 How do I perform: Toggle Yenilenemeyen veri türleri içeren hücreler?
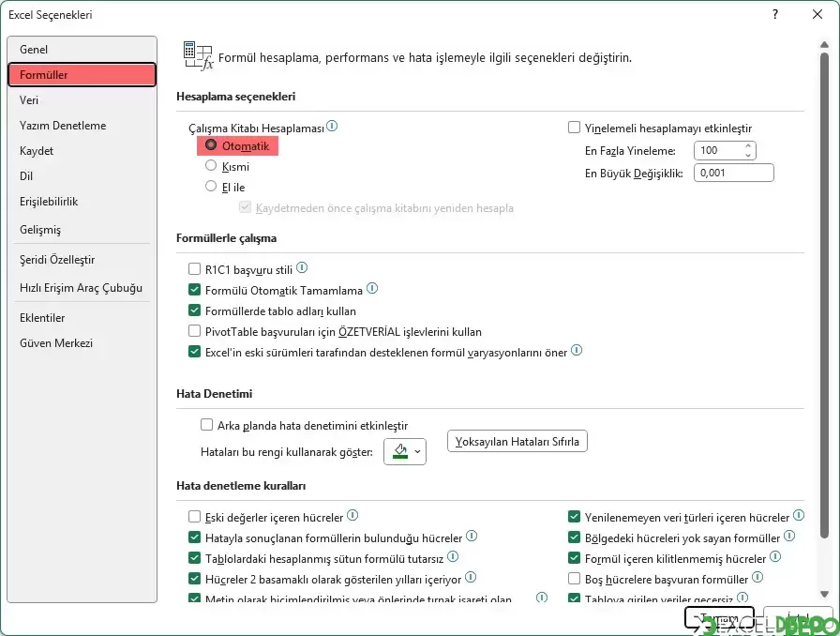coord(575,517)
